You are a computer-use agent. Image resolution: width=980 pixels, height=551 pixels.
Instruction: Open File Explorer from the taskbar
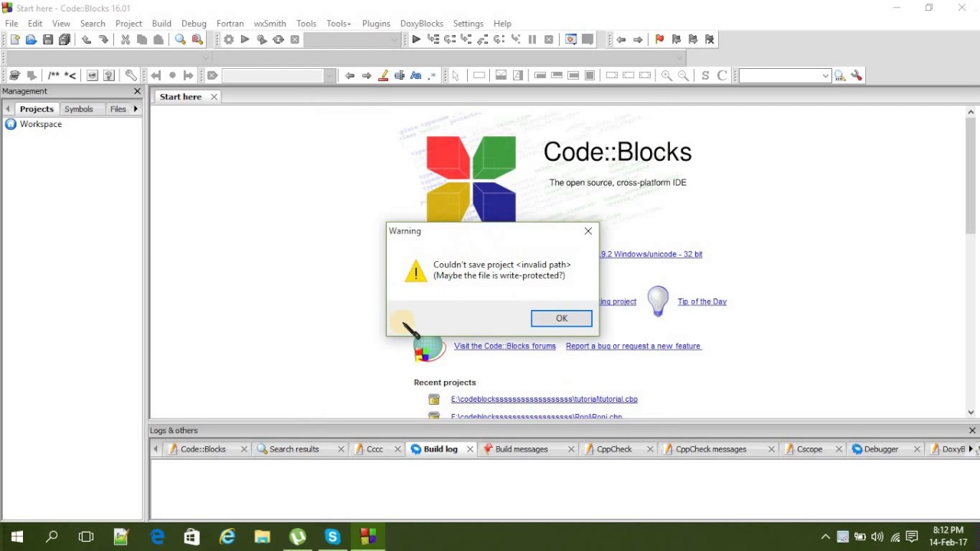262,537
